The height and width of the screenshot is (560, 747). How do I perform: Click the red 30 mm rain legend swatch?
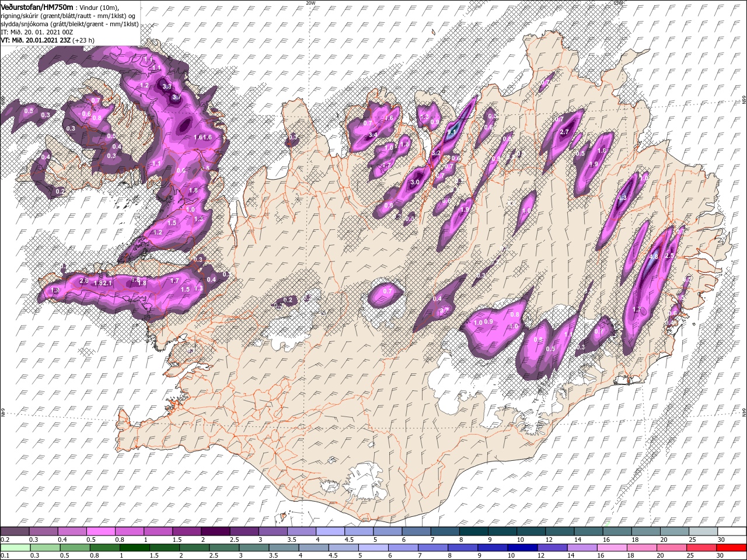click(731, 547)
